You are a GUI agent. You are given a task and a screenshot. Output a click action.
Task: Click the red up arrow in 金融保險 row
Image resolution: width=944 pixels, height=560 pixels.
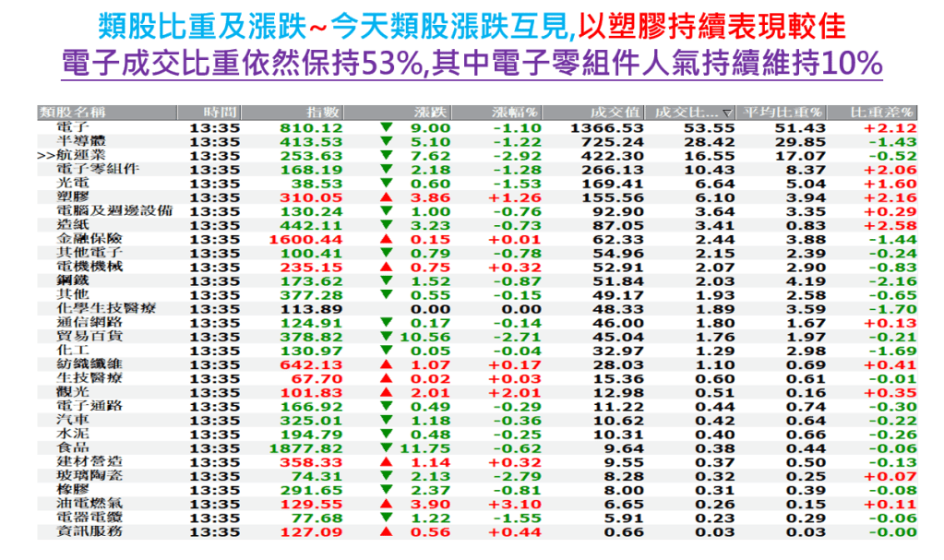coord(386,239)
